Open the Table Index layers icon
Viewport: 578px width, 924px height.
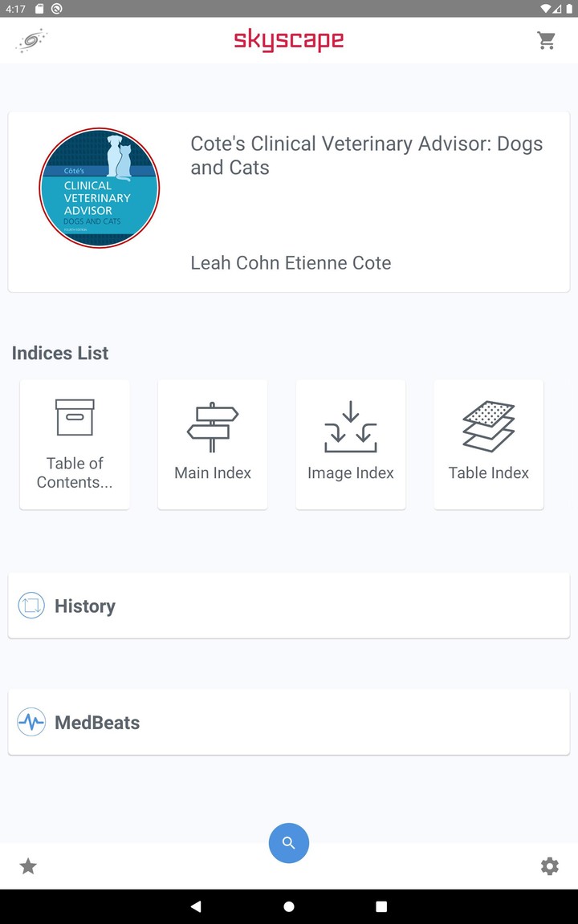(x=489, y=427)
